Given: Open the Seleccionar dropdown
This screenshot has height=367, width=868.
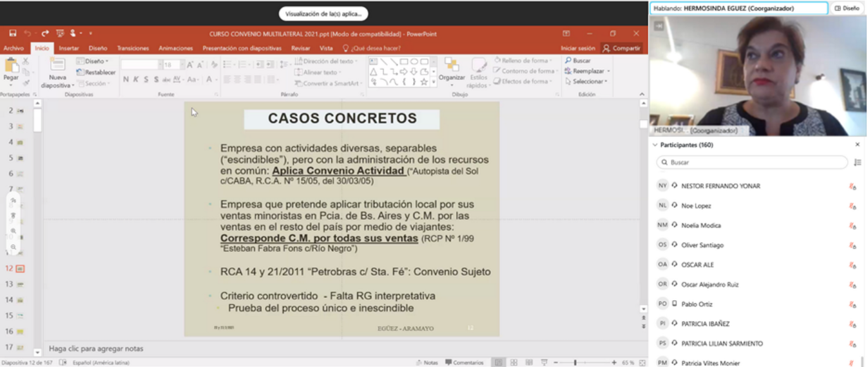Looking at the screenshot, I should [x=586, y=81].
